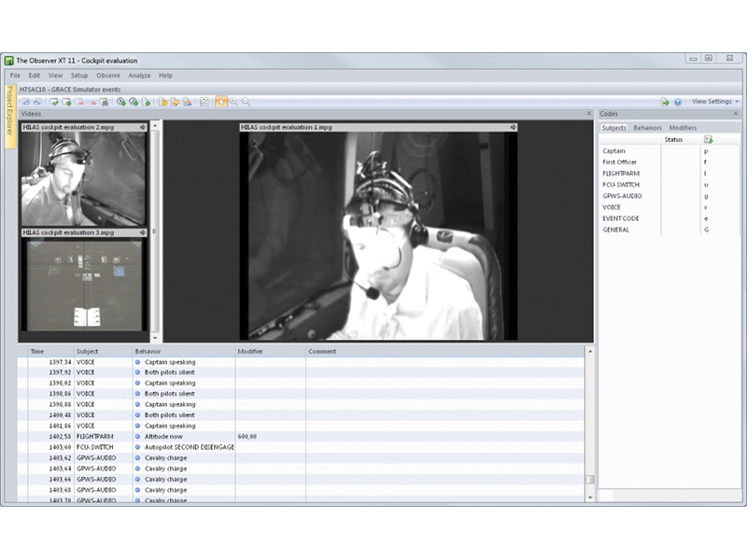Select the Captain subject in Codes
The image size is (747, 560).
click(x=614, y=151)
